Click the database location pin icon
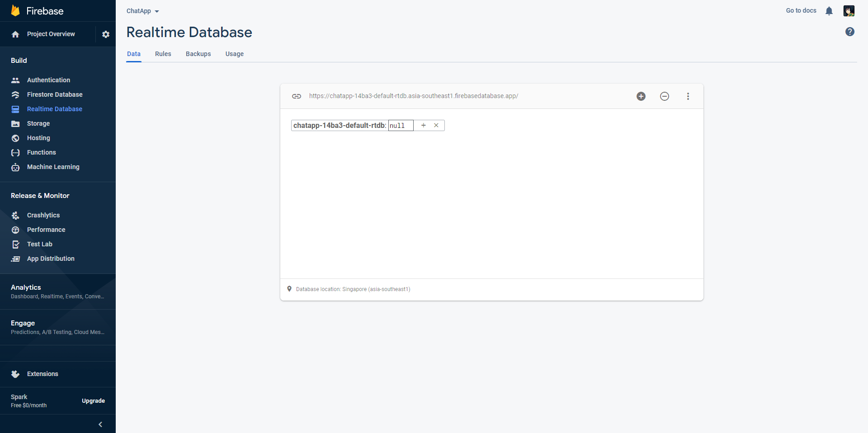 [289, 289]
